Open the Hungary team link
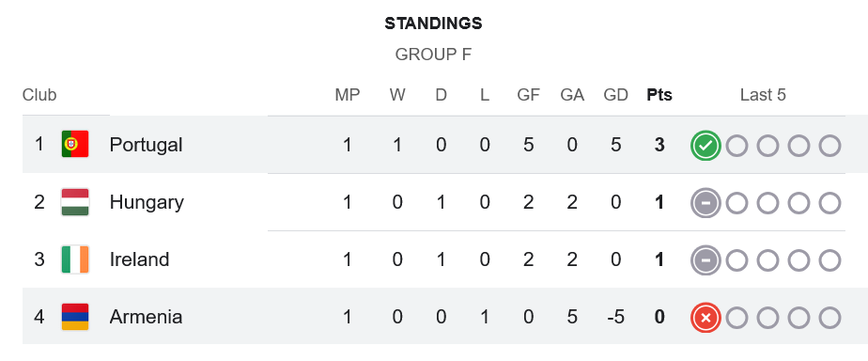 [147, 203]
